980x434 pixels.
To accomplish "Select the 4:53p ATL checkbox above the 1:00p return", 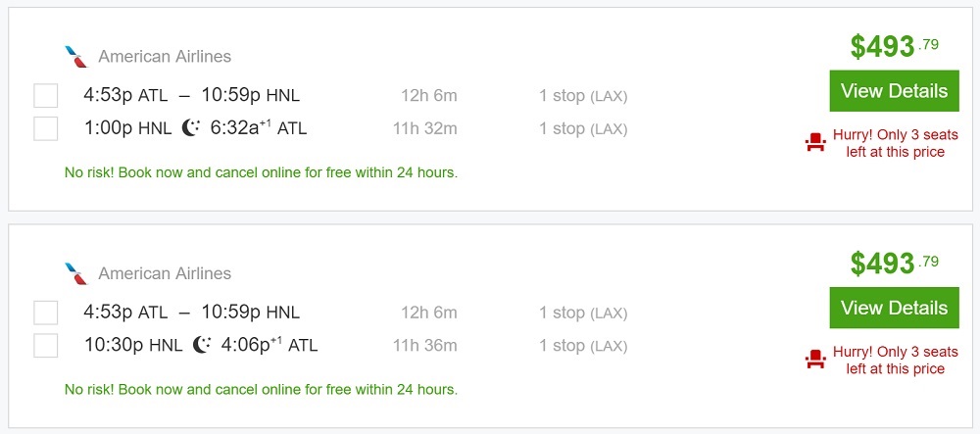I will [x=46, y=96].
